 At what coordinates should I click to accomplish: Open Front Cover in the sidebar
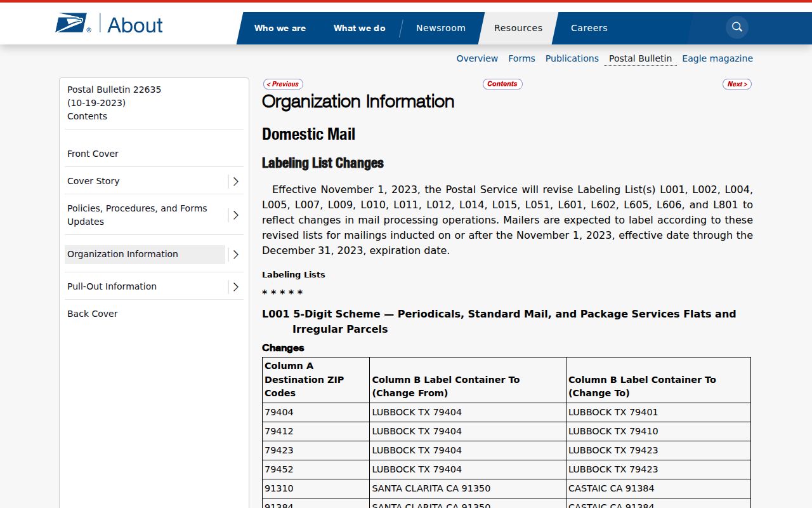click(x=93, y=154)
